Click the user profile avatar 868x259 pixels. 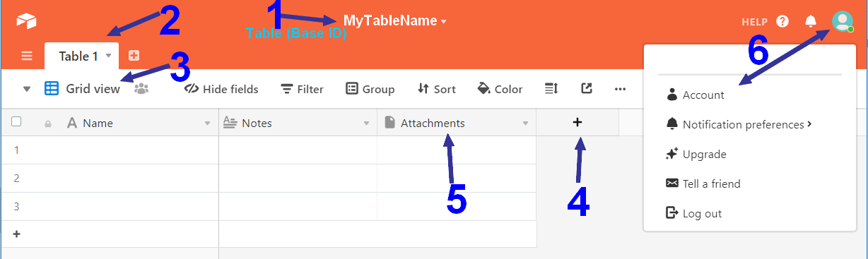(x=843, y=20)
